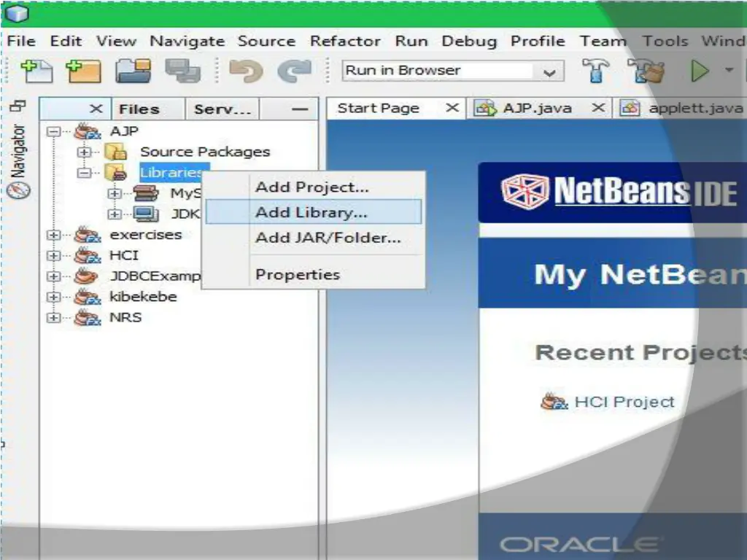Screen dimensions: 747x560
Task: Minimize the Projects window panel
Action: pyautogui.click(x=300, y=109)
